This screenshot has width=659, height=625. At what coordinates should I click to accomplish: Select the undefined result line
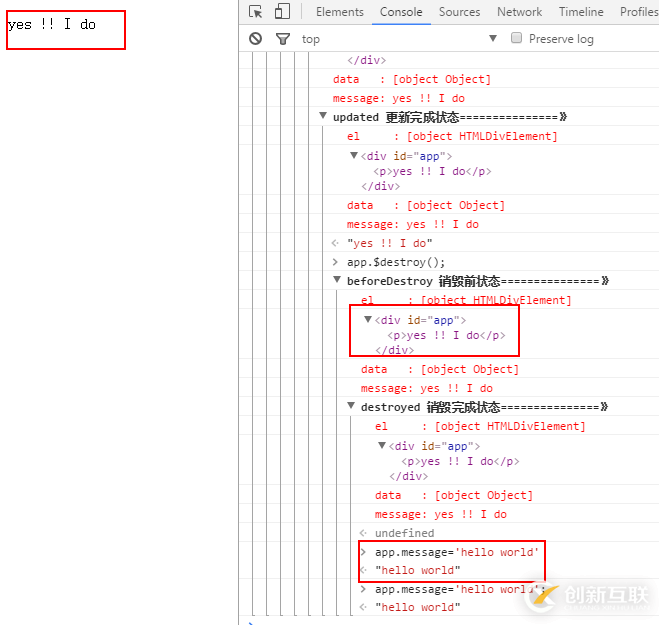(404, 533)
